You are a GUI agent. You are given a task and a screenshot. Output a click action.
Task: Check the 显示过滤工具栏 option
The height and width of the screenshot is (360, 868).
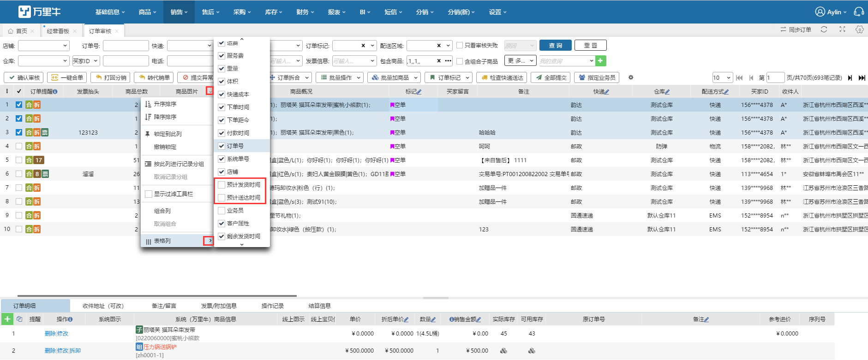[x=149, y=194]
